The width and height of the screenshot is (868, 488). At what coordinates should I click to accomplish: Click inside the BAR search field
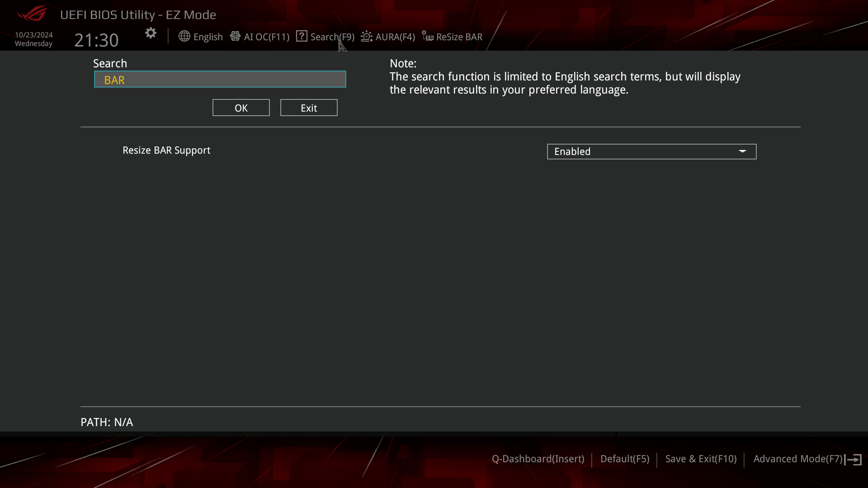(x=220, y=79)
